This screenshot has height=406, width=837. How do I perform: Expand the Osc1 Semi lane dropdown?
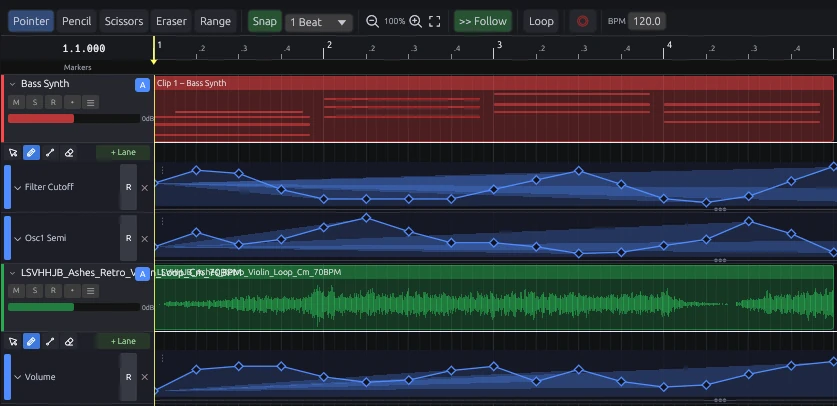coord(18,238)
